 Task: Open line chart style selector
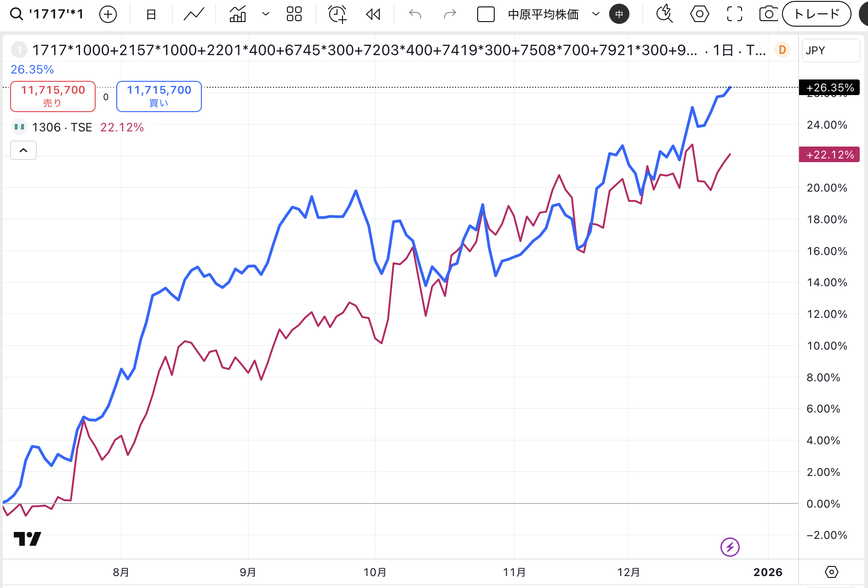pyautogui.click(x=194, y=14)
